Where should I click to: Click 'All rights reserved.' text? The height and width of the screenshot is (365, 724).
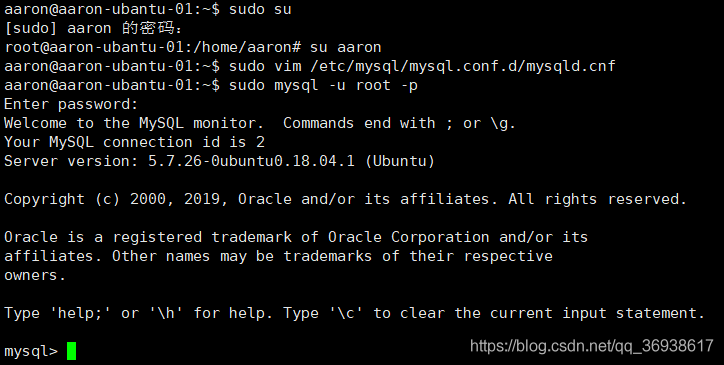coord(598,199)
